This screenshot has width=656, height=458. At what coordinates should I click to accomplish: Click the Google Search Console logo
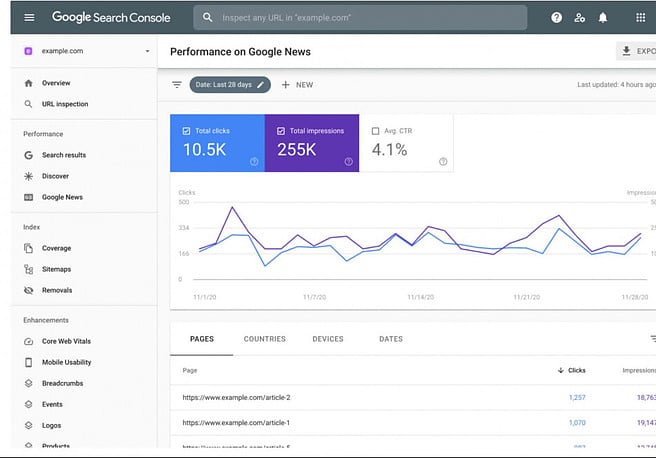click(111, 18)
